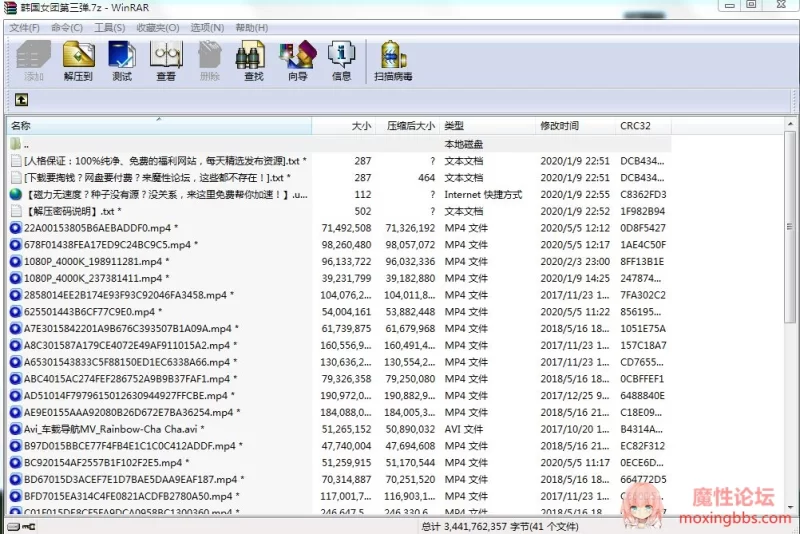Open the Commands (命令) menu
Image resolution: width=800 pixels, height=534 pixels.
[67, 28]
